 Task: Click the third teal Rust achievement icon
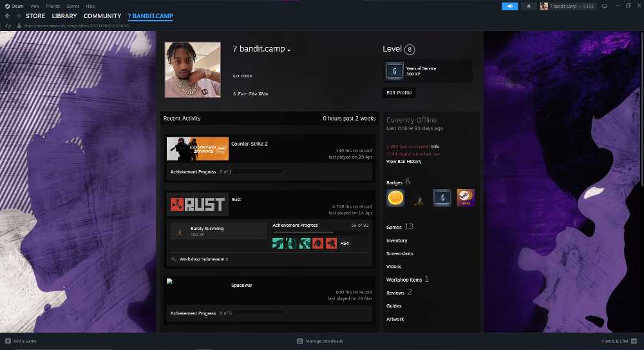pyautogui.click(x=305, y=244)
